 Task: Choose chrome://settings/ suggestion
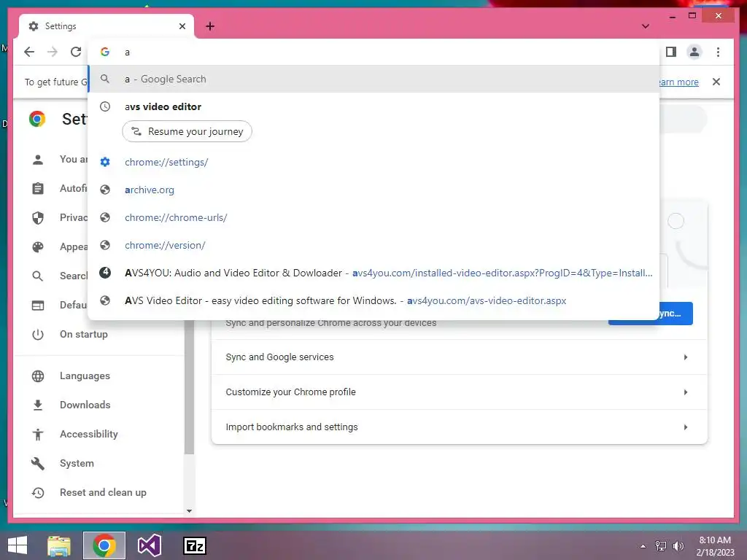374,162
